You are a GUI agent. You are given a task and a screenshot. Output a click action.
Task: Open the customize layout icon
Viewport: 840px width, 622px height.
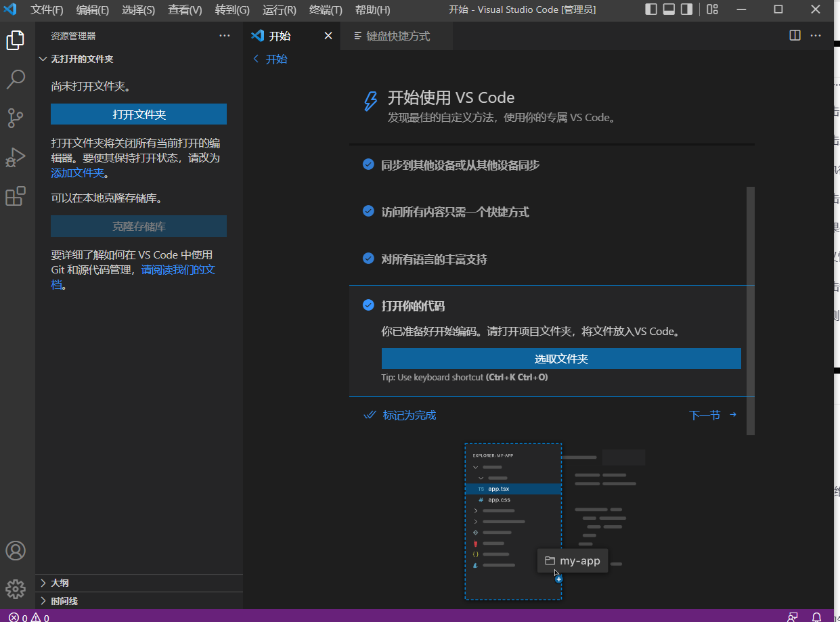point(712,9)
